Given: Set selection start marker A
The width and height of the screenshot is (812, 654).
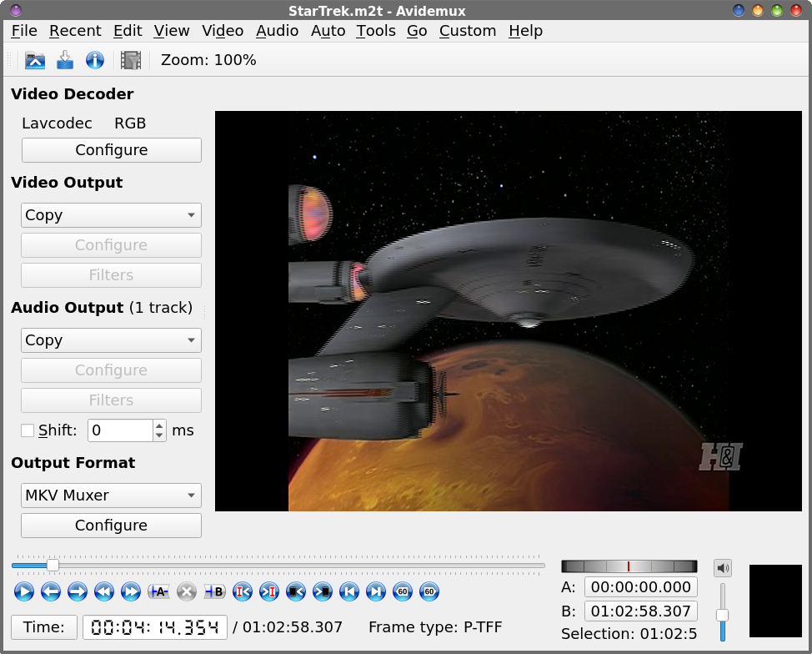Looking at the screenshot, I should coord(158,591).
